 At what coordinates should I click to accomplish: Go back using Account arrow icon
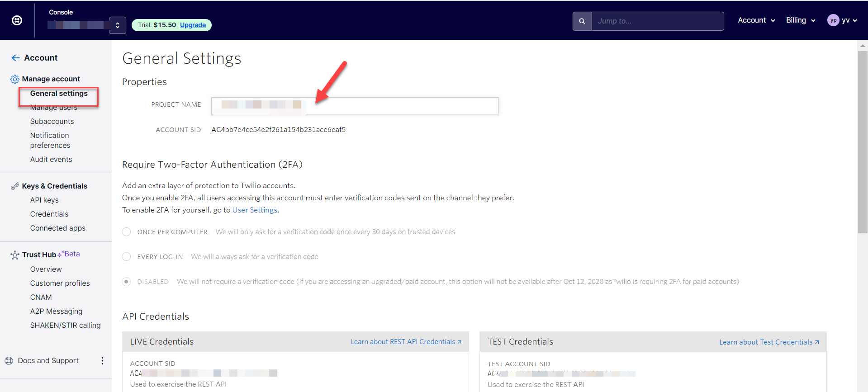[x=16, y=58]
